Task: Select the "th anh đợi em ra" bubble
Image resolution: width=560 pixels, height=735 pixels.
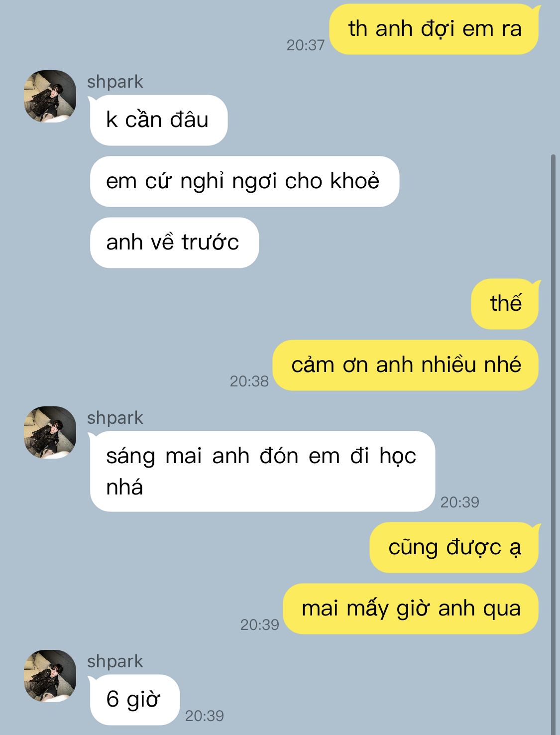Action: click(x=435, y=29)
